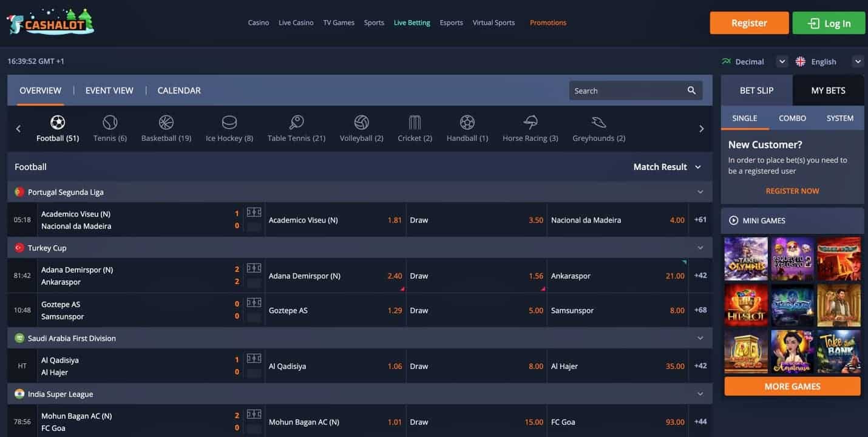868x437 pixels.
Task: Go to the Esports page
Action: click(x=452, y=22)
